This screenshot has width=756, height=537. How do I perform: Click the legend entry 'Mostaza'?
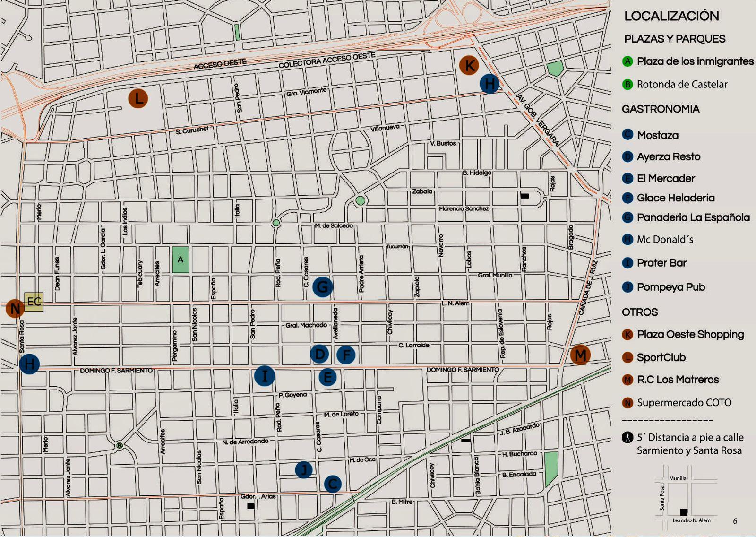click(657, 135)
